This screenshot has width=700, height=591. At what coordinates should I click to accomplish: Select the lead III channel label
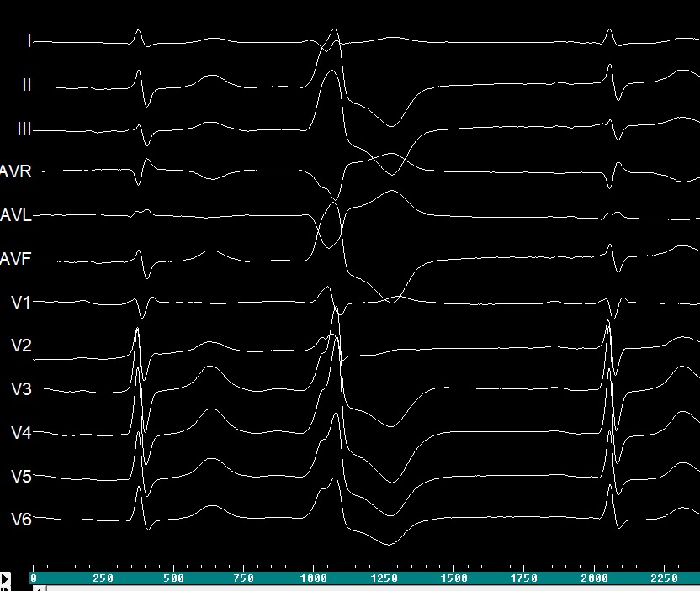click(24, 129)
